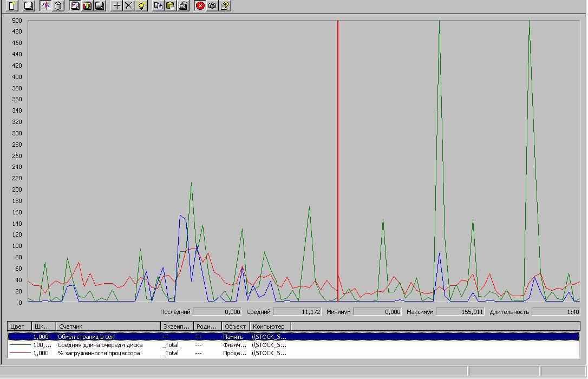Image resolution: width=588 pixels, height=379 pixels.
Task: Click the Copy Properties icon
Action: (x=158, y=6)
